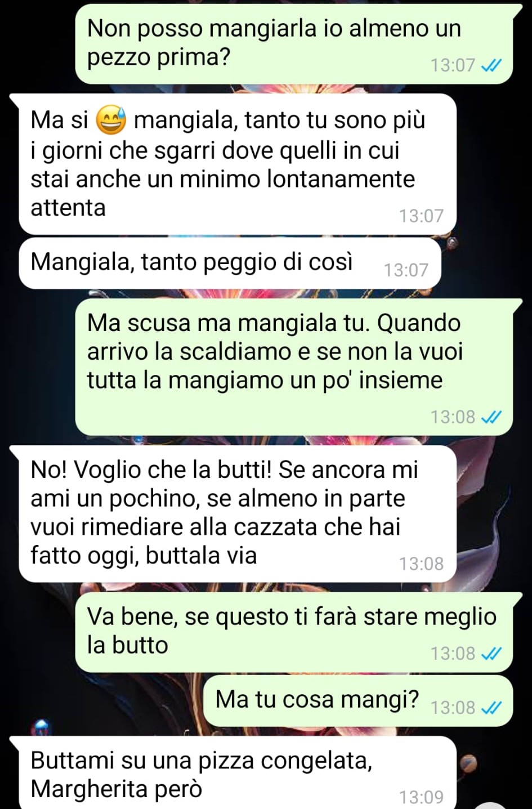
Task: Select the message starting 'Ma si mangiala, tanto tu'
Action: [x=238, y=164]
